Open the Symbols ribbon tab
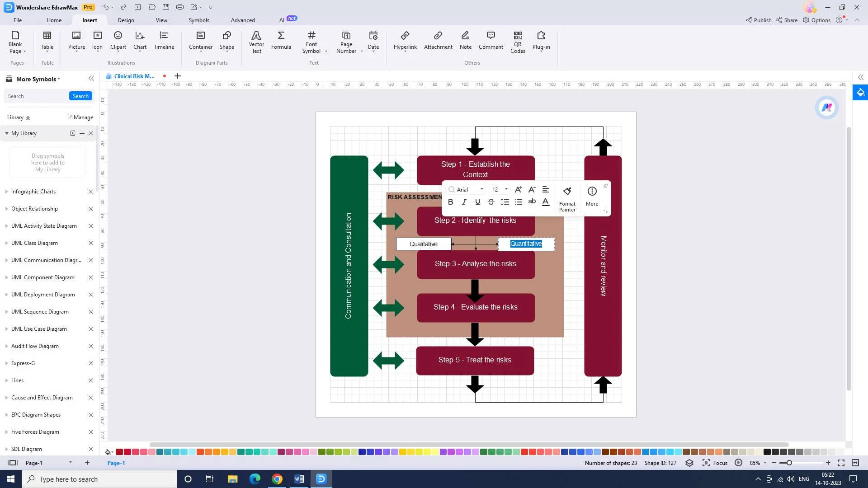868x488 pixels. tap(199, 20)
